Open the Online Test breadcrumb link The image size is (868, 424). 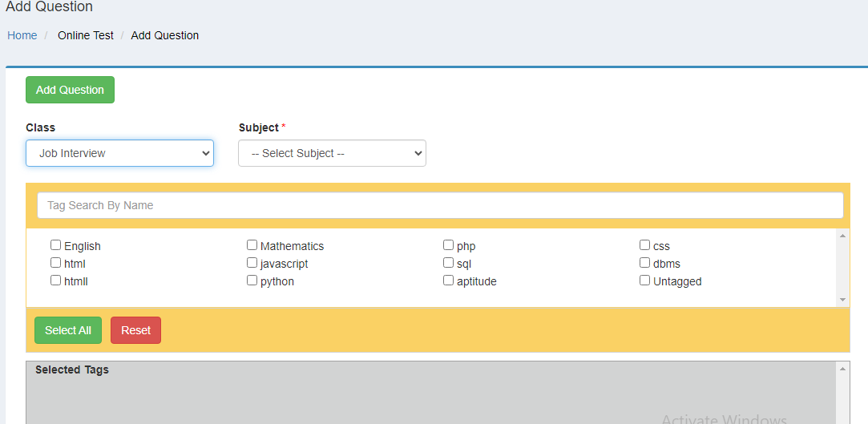pos(86,35)
